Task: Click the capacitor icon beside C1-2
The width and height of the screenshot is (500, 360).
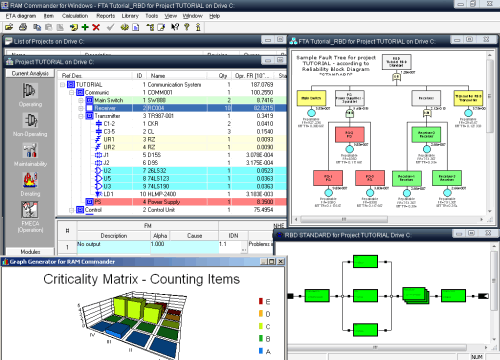Action: pos(99,124)
